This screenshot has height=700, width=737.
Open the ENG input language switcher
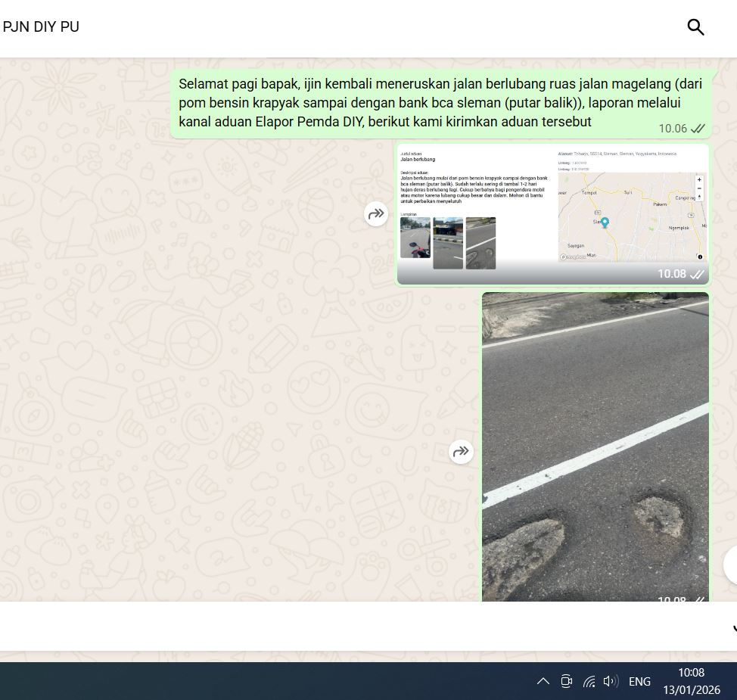click(x=639, y=681)
